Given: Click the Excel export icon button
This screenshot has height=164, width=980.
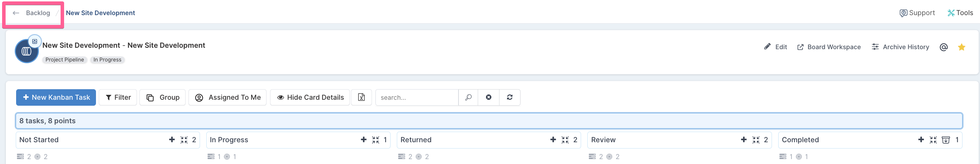Looking at the screenshot, I should click(361, 97).
